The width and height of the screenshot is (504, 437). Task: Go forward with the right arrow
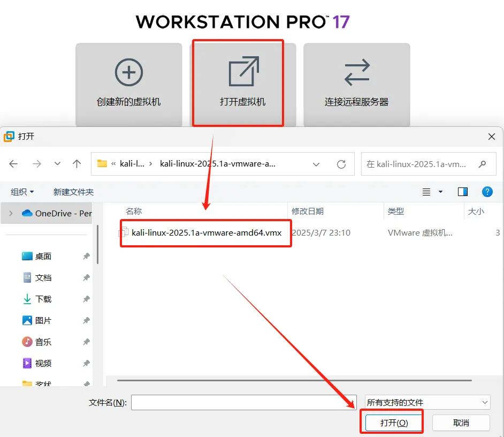point(37,164)
